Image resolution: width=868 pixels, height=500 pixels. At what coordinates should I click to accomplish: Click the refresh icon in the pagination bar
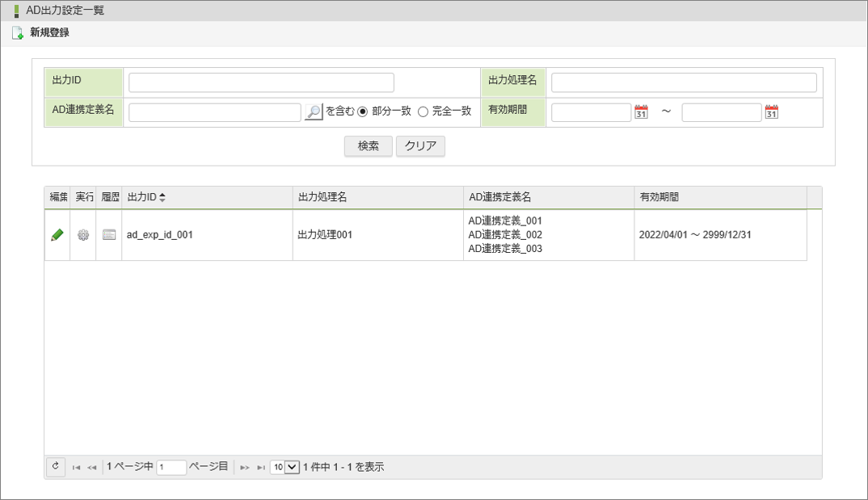(x=55, y=466)
